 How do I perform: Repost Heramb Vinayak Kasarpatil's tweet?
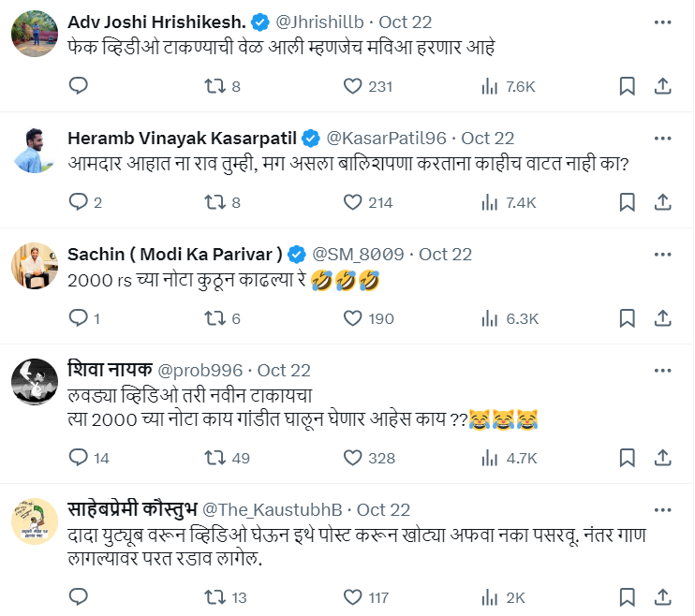[215, 202]
